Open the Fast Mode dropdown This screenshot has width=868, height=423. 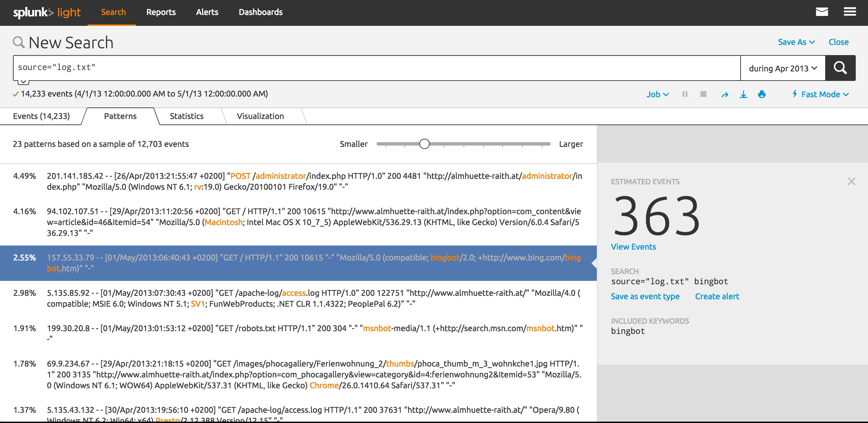[x=820, y=95]
